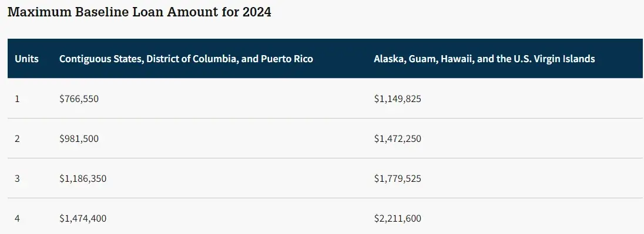Screen dimensions: 644x234
Task: Click the $1,186,350 loan amount
Action: [x=82, y=179]
